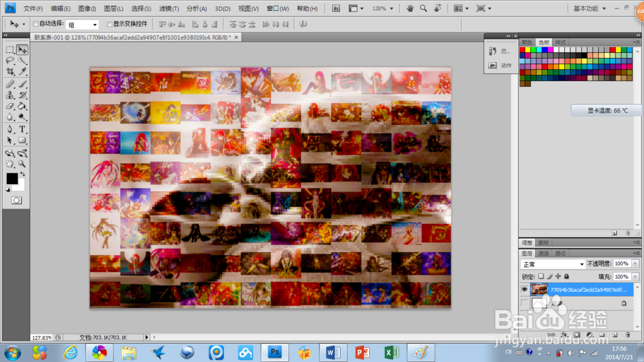644x362 pixels.
Task: Open the fill percentage arrow
Action: (x=636, y=277)
